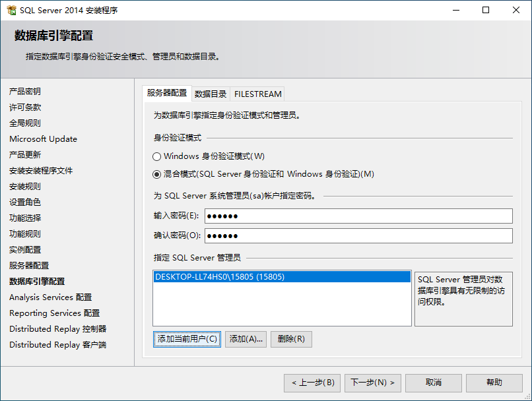Click 添加当前用户(C) button
Image resolution: width=532 pixels, height=401 pixels.
187,339
